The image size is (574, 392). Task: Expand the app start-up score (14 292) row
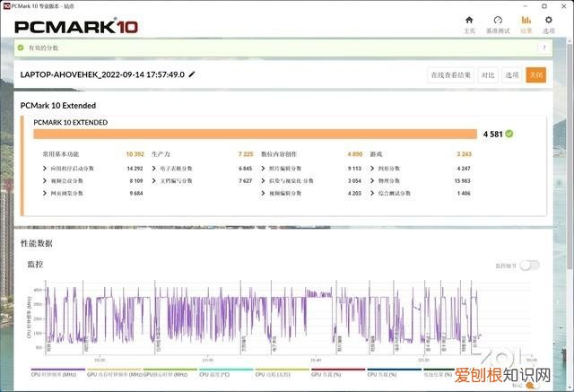(92, 169)
